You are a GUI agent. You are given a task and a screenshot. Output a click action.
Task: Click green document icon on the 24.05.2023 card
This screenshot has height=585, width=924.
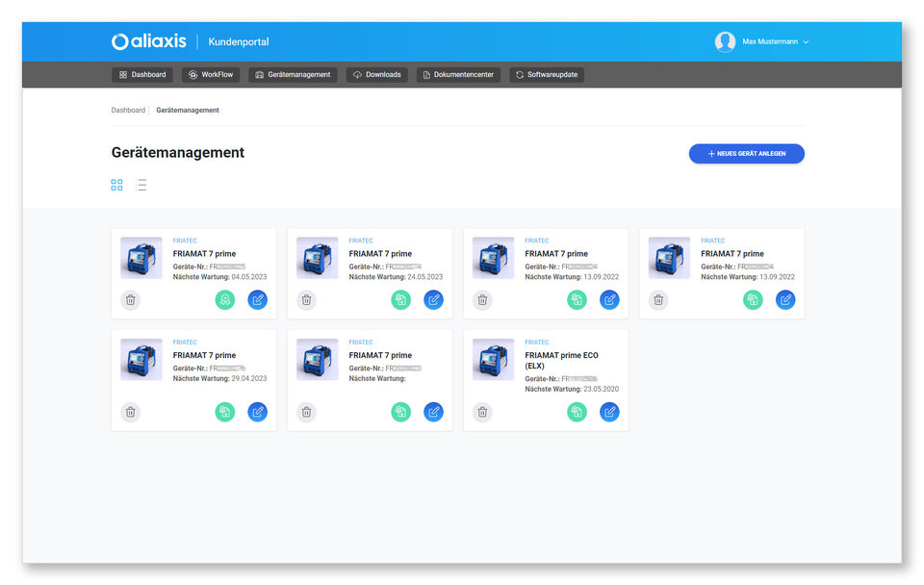[x=400, y=300]
